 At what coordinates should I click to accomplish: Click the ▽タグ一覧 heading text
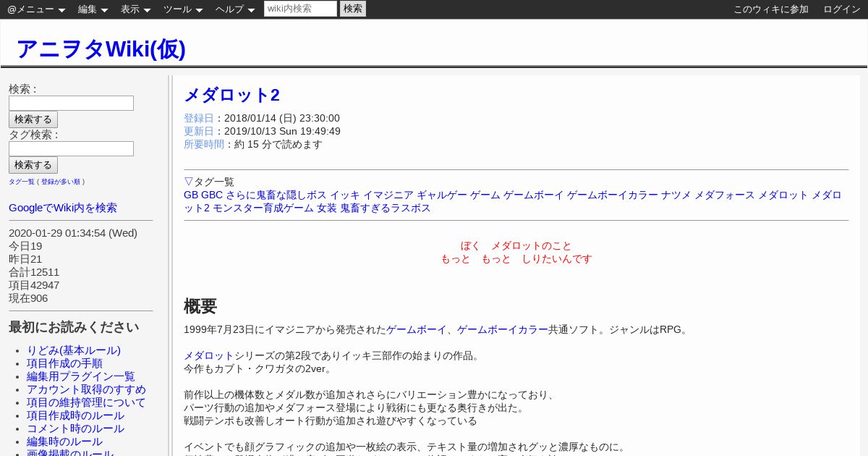pyautogui.click(x=209, y=182)
